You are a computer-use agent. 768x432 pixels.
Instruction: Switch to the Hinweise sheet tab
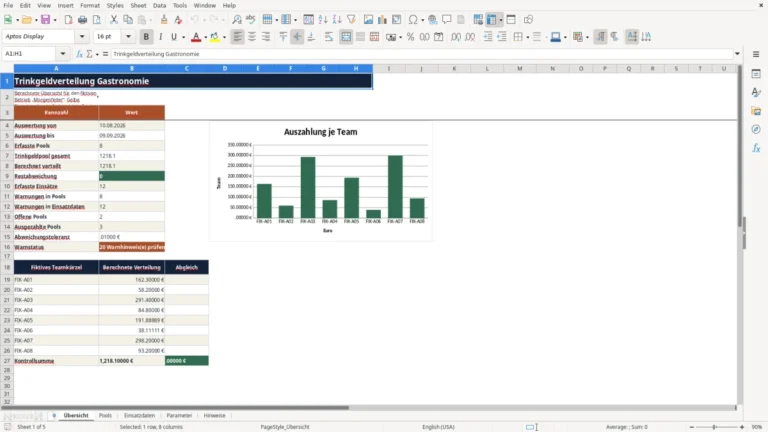(x=215, y=415)
